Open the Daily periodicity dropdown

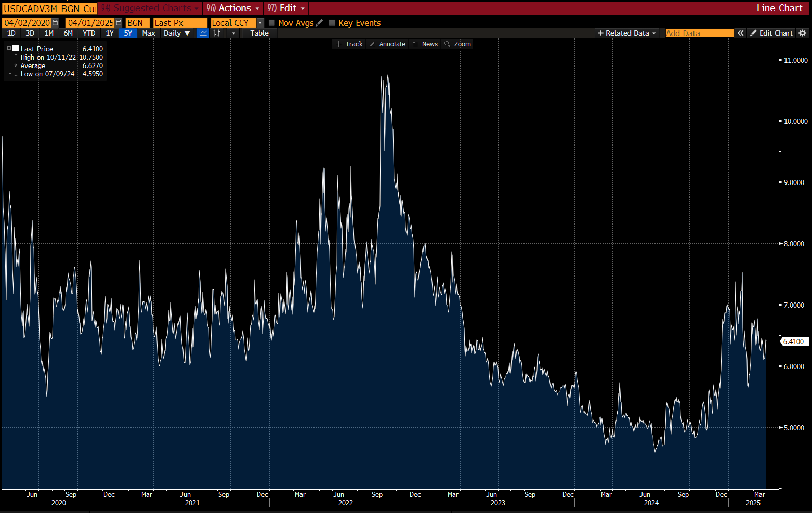[177, 33]
